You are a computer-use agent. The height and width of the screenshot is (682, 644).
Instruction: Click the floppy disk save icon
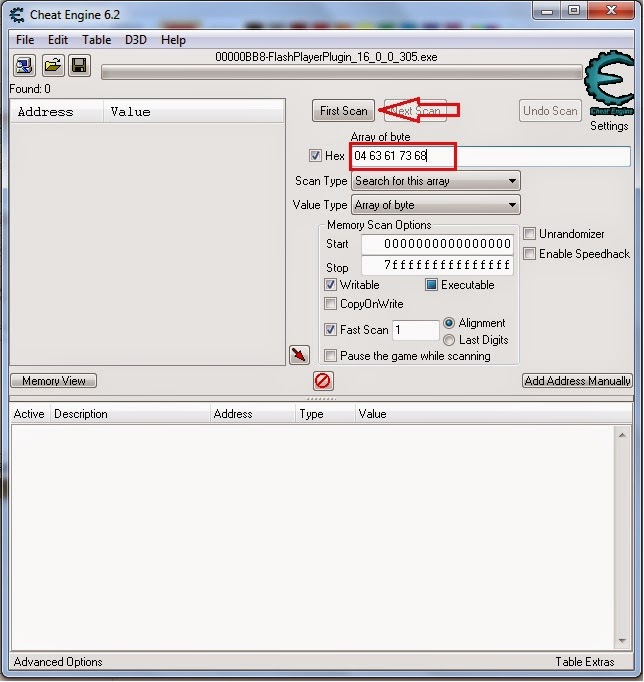click(x=79, y=66)
